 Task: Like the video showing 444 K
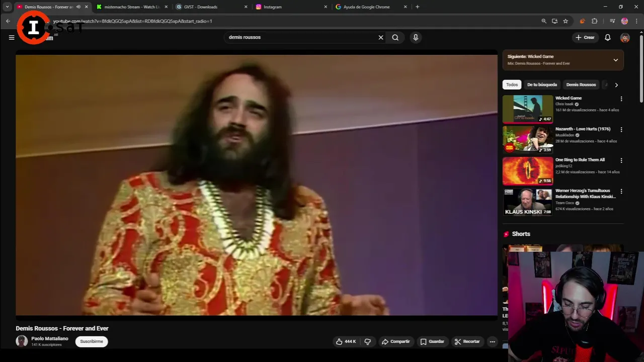click(x=346, y=341)
